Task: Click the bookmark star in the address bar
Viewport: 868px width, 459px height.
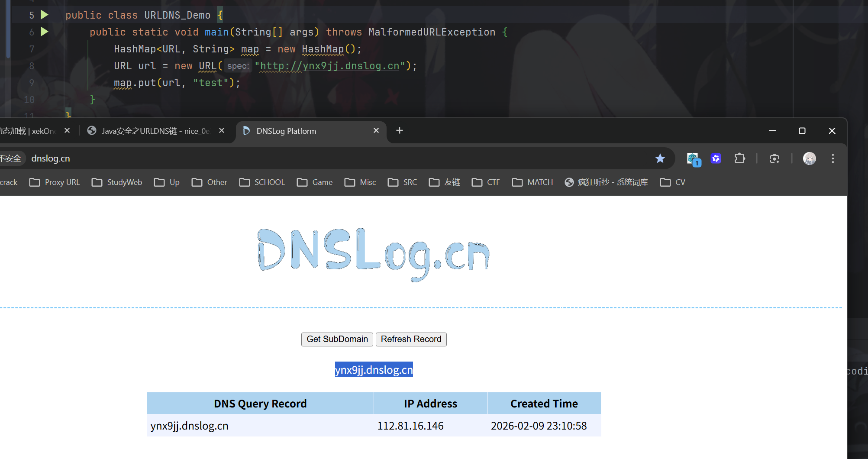Action: tap(660, 158)
